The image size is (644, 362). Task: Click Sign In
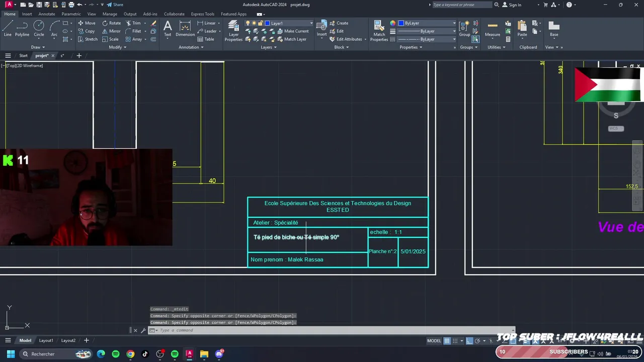click(512, 5)
